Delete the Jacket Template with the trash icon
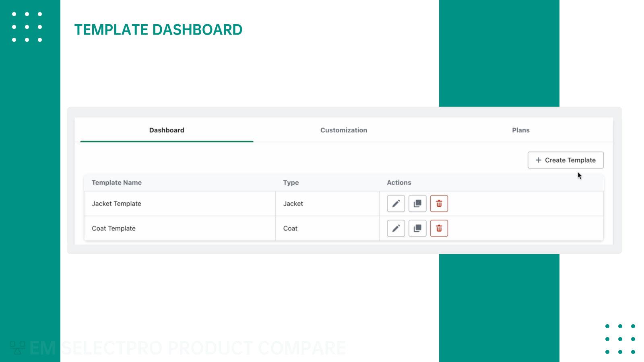 [439, 204]
